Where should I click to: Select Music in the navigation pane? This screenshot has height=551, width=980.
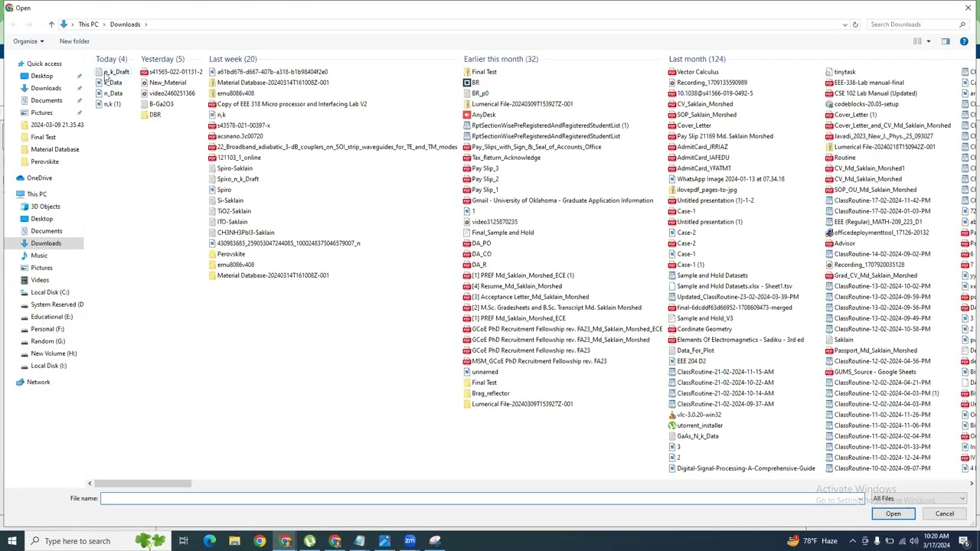39,256
